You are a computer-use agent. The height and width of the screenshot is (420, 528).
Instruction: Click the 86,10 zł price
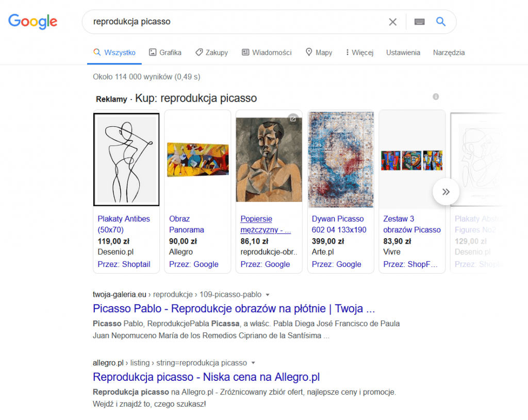point(254,241)
